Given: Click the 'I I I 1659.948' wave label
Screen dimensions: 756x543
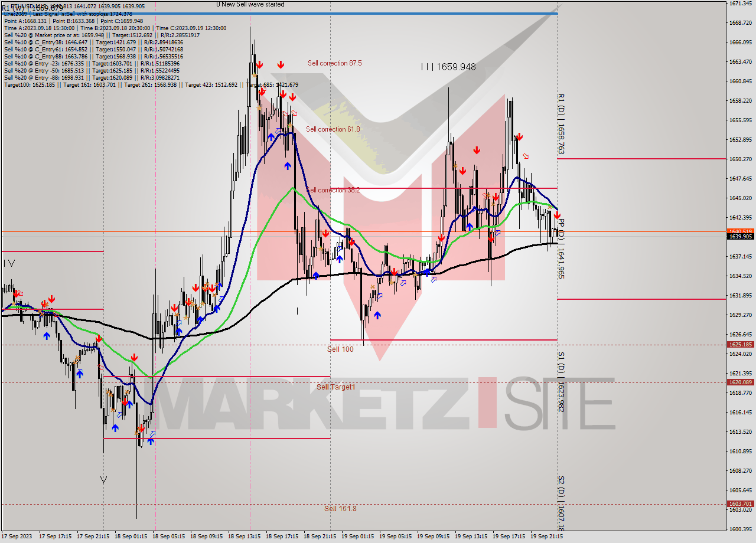Looking at the screenshot, I should pos(448,67).
